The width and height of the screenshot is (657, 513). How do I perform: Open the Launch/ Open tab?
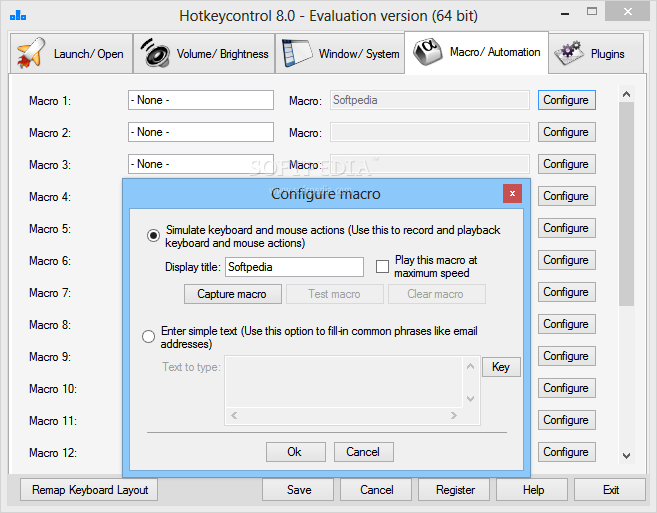(71, 54)
